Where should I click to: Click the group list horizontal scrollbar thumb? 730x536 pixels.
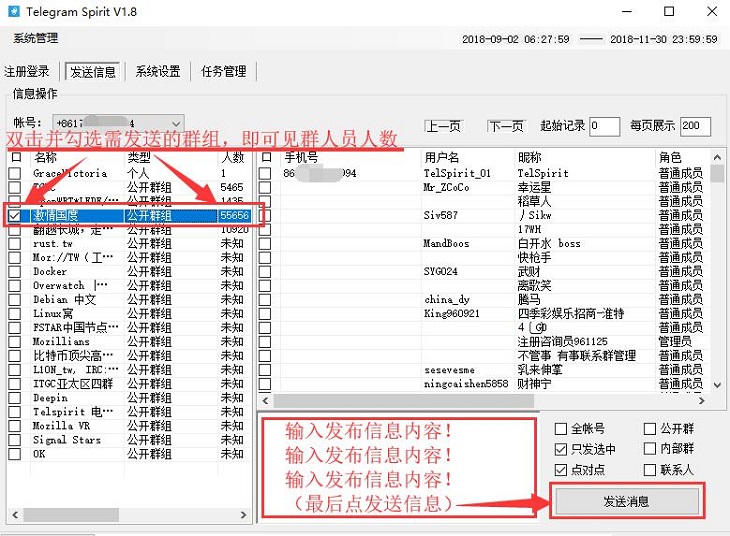71,515
